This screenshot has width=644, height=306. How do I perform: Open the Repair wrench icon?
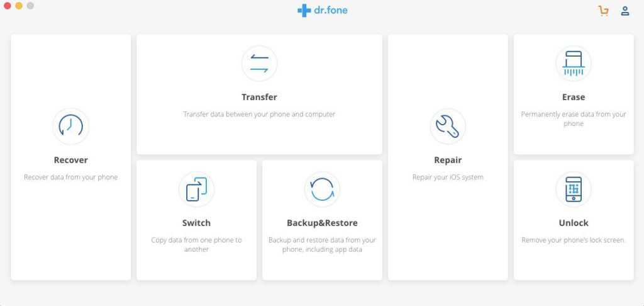(448, 126)
